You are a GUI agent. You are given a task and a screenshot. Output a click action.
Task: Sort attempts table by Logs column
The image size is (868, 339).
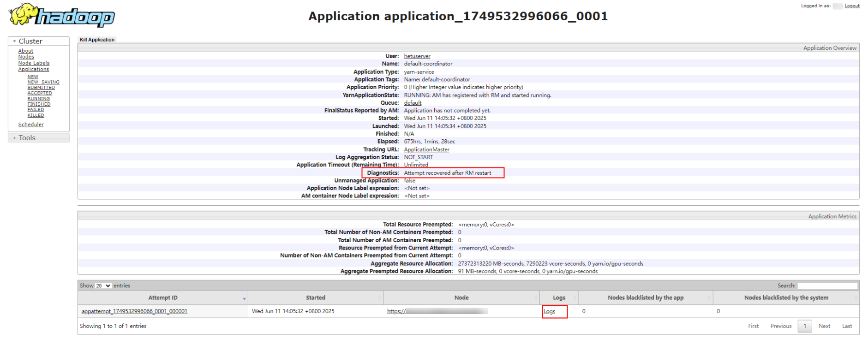pos(559,298)
